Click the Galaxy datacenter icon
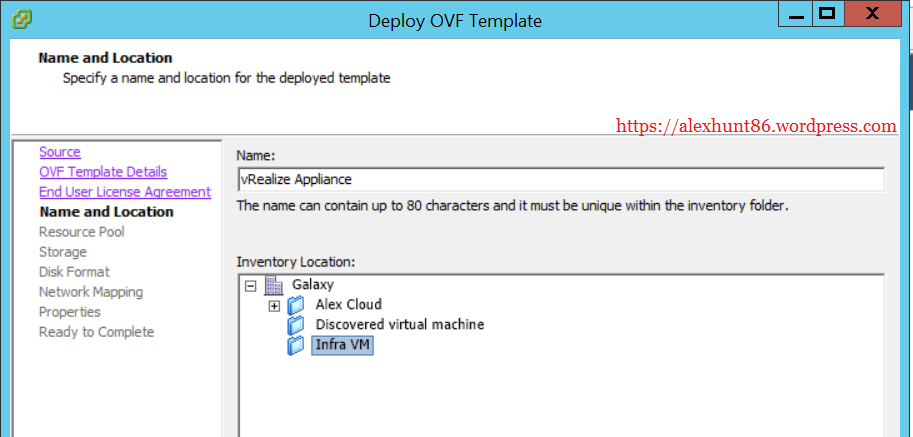Image resolution: width=913 pixels, height=437 pixels. pos(274,285)
